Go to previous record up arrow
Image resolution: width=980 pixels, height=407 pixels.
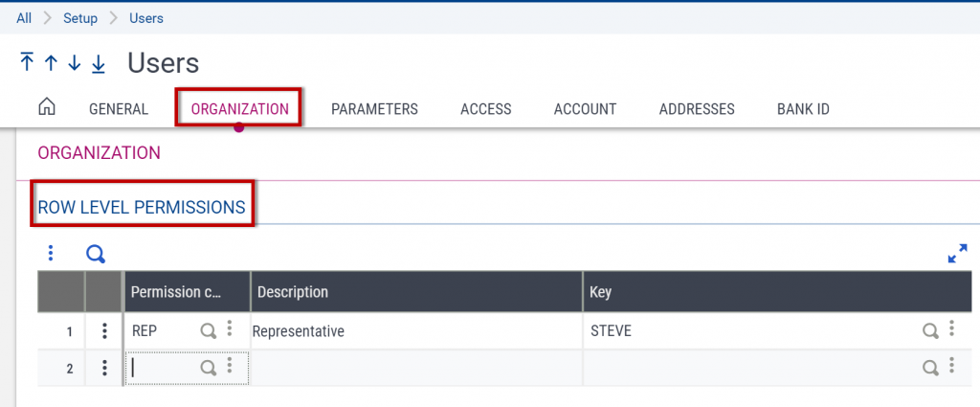51,63
